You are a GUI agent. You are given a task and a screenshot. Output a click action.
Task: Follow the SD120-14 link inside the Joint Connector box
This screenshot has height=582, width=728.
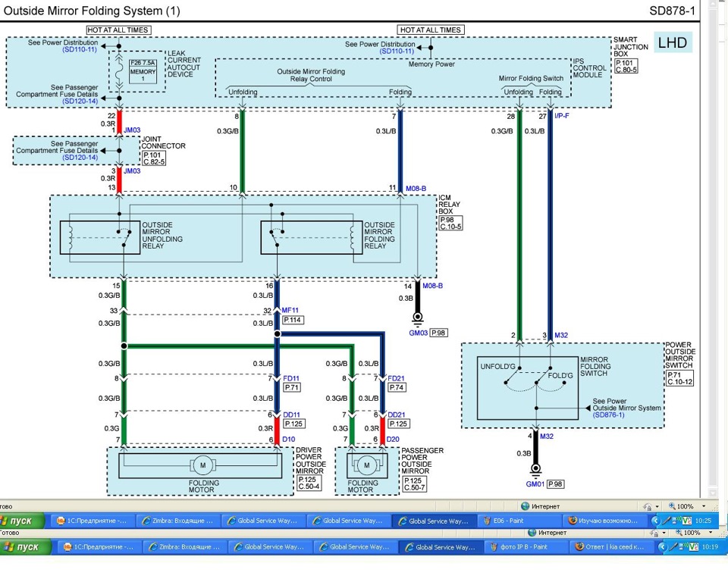pos(80,158)
